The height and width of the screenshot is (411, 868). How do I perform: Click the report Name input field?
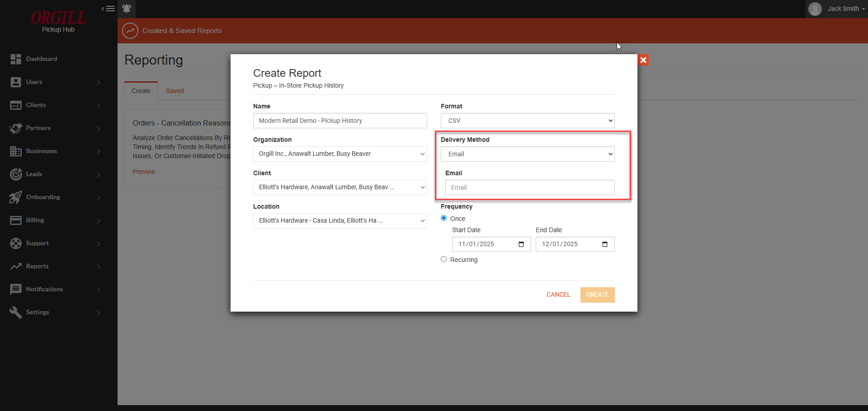coord(340,121)
